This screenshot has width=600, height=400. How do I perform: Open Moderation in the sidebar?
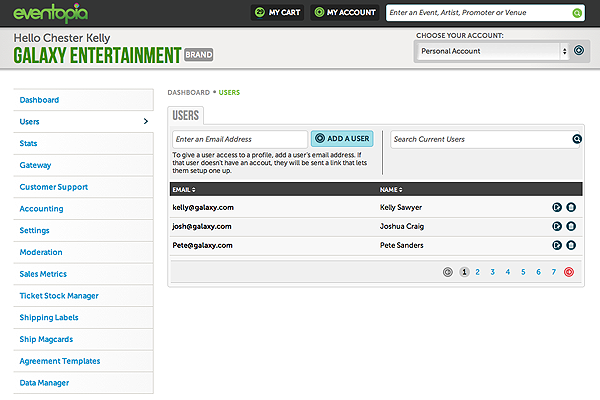(83, 252)
